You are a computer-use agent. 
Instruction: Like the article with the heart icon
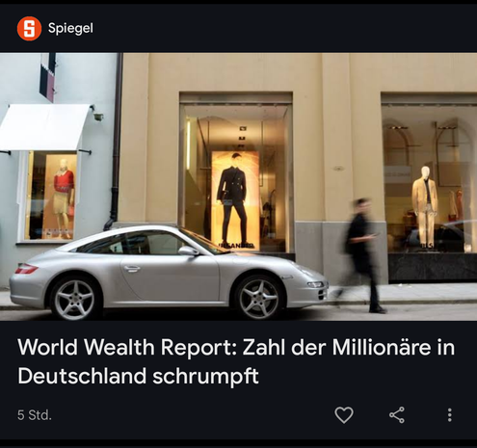pos(344,415)
